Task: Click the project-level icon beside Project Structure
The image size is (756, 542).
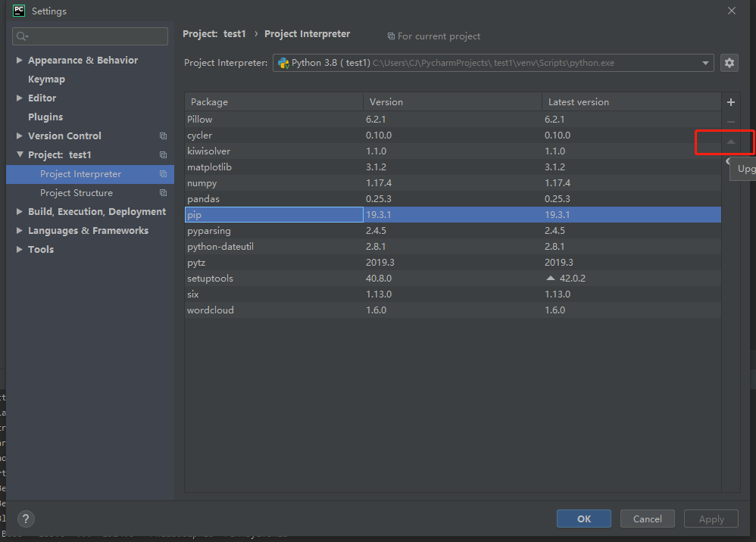Action: click(164, 193)
